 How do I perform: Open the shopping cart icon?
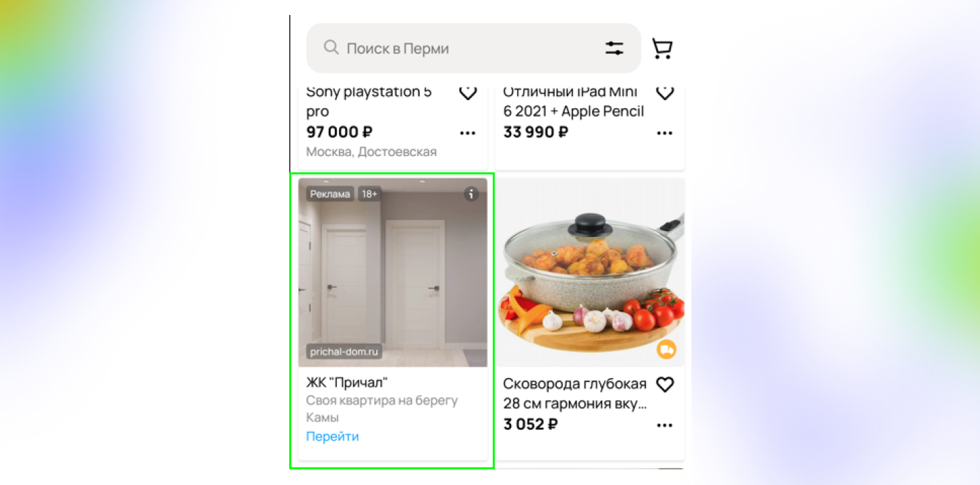[x=661, y=48]
